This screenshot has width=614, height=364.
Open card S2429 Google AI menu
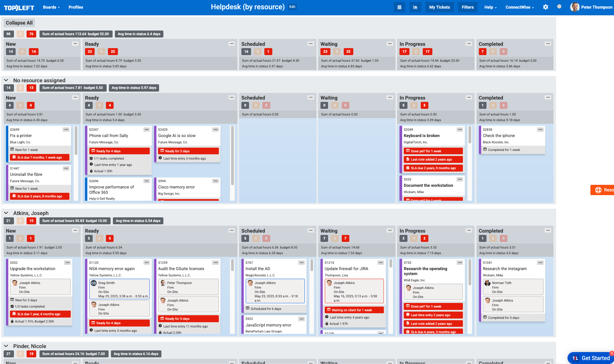[216, 129]
